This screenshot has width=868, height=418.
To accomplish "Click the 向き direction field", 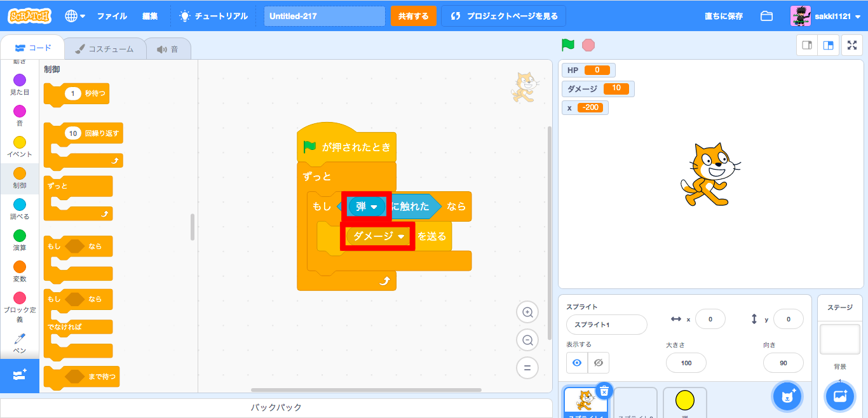I will 783,363.
